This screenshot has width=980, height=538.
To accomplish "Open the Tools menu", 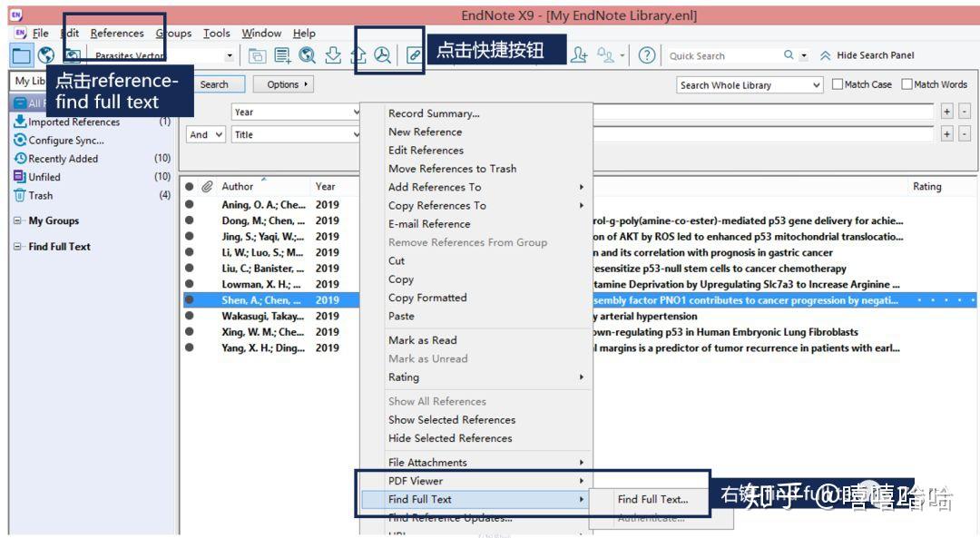I will click(x=216, y=33).
